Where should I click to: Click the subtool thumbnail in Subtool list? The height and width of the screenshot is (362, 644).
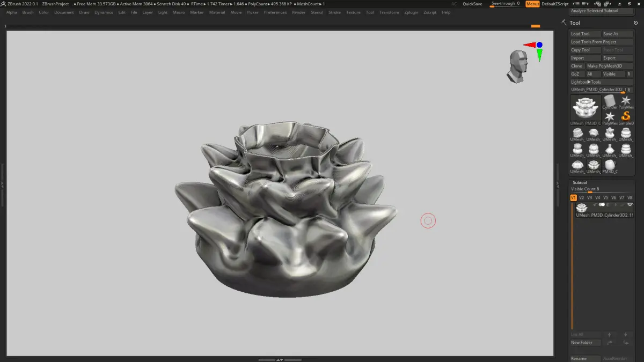[x=581, y=208]
